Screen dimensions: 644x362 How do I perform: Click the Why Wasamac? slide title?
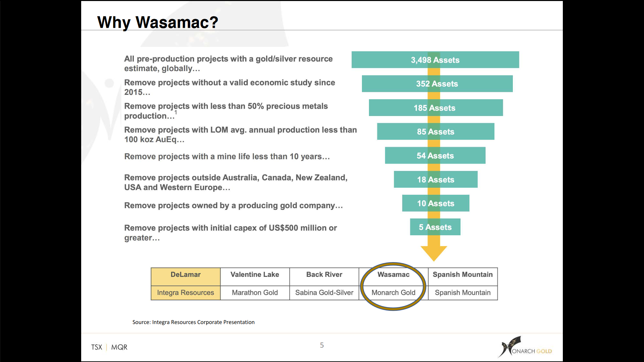(x=158, y=22)
